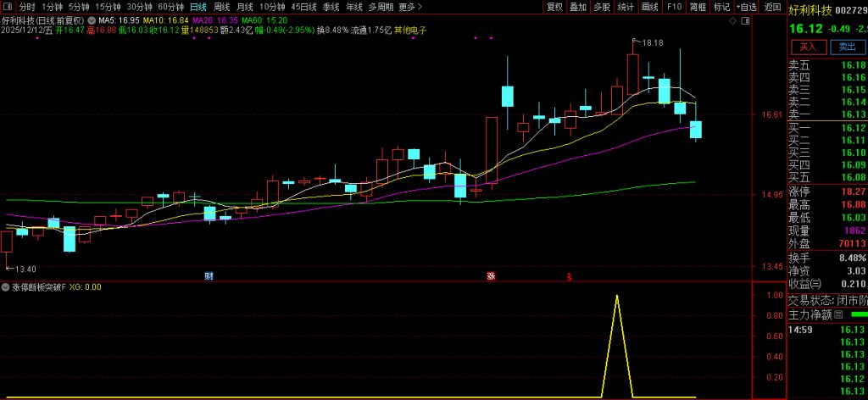Viewport: 868px width, 400px height.
Task: Click the panel layout icon at top-left
Action: tap(8, 7)
